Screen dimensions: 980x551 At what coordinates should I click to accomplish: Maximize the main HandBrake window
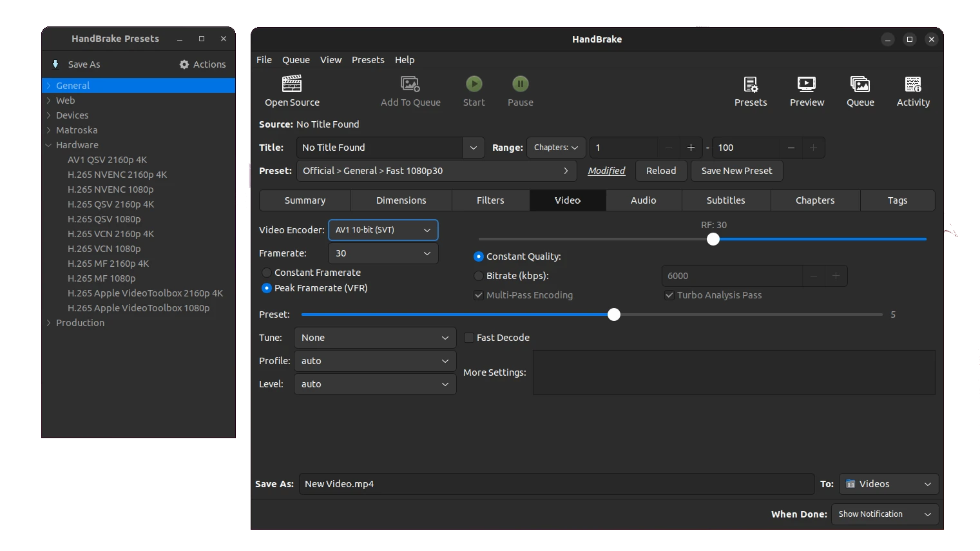point(910,39)
